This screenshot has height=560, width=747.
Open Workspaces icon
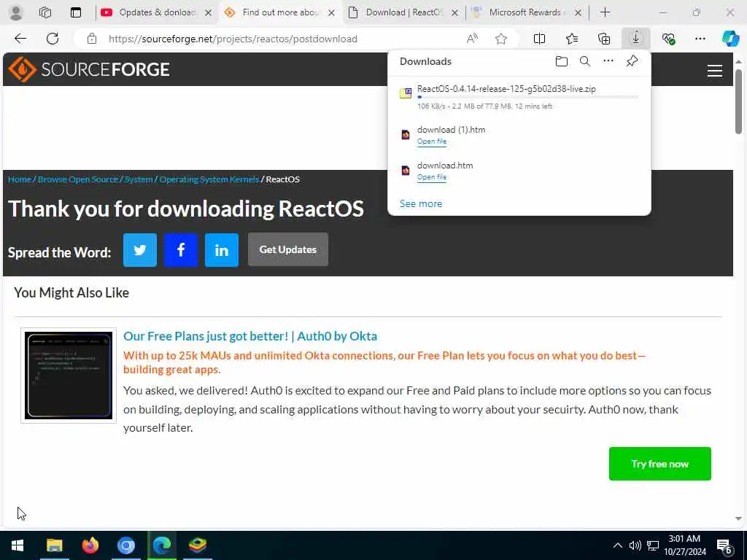45,12
